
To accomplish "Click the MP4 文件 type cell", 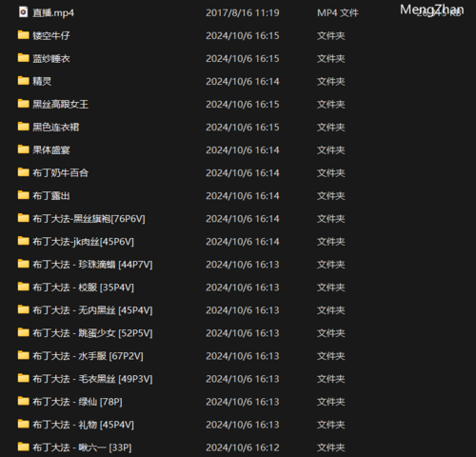I will pos(338,12).
